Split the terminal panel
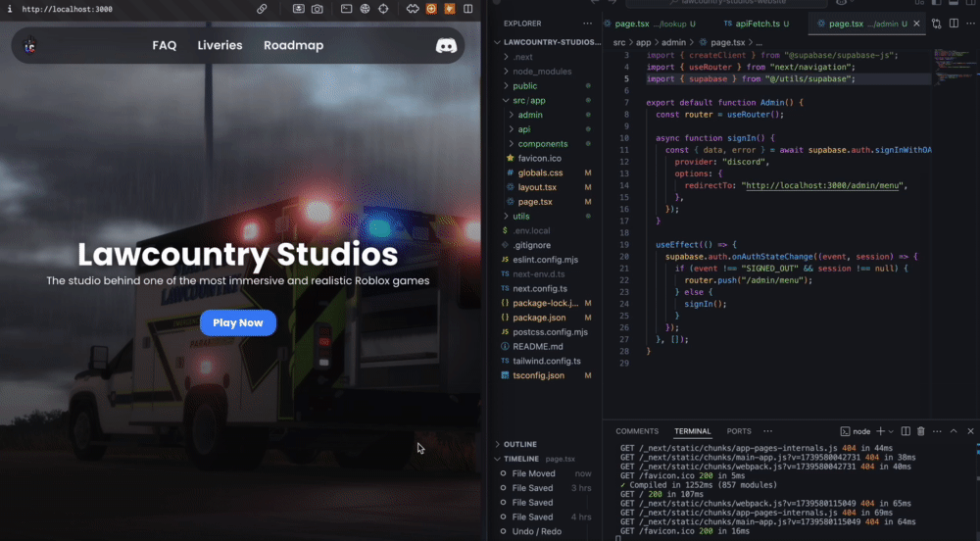The image size is (980, 541). (x=906, y=431)
